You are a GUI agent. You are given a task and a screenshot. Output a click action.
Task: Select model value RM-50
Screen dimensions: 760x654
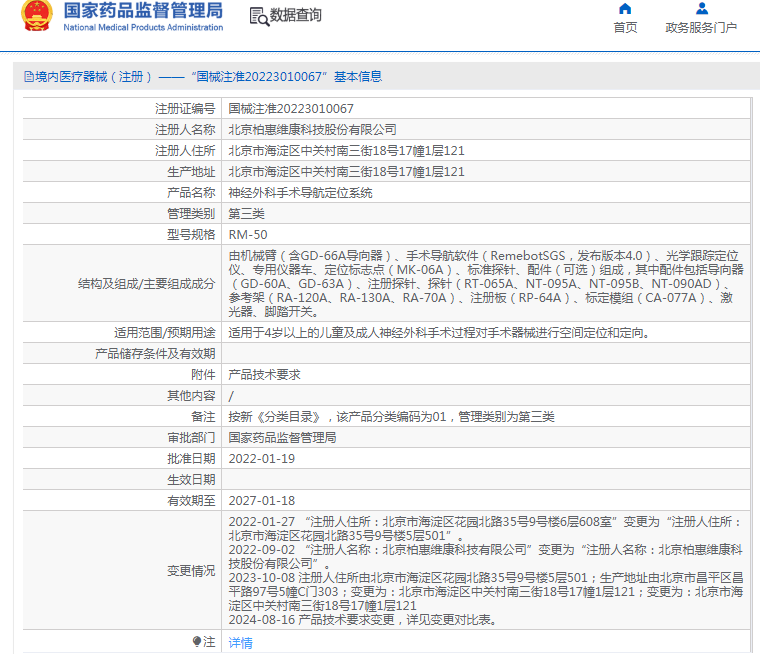coord(248,235)
